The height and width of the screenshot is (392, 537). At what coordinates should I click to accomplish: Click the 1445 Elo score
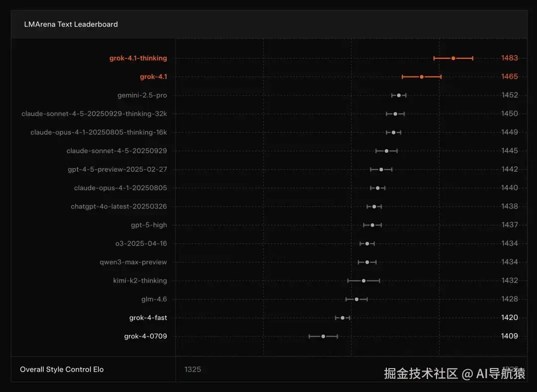pyautogui.click(x=510, y=150)
